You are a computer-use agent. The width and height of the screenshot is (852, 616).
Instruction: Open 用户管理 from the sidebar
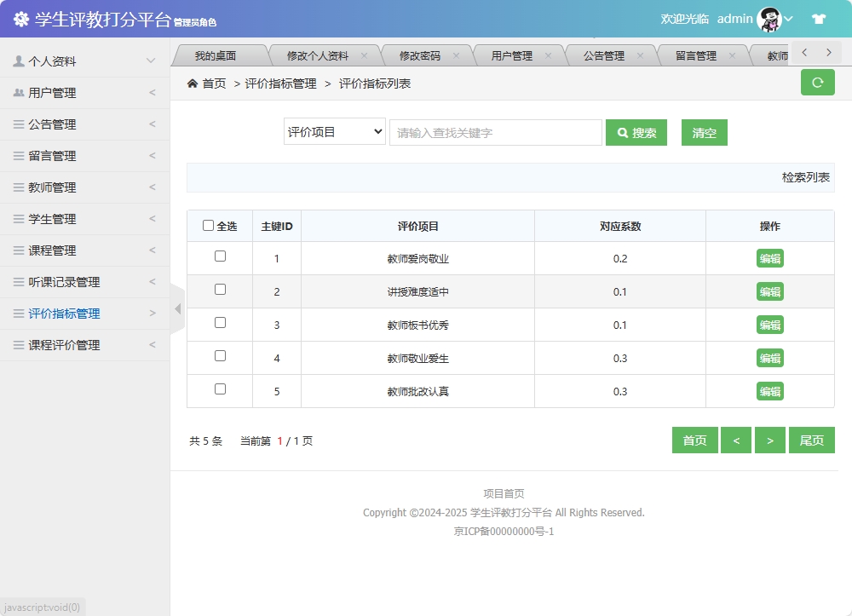coord(51,92)
